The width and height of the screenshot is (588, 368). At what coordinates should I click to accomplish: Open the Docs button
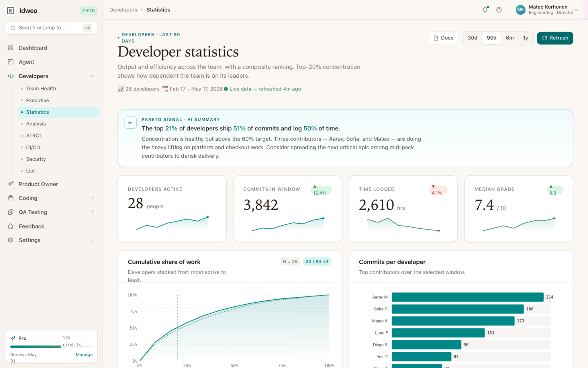point(443,38)
